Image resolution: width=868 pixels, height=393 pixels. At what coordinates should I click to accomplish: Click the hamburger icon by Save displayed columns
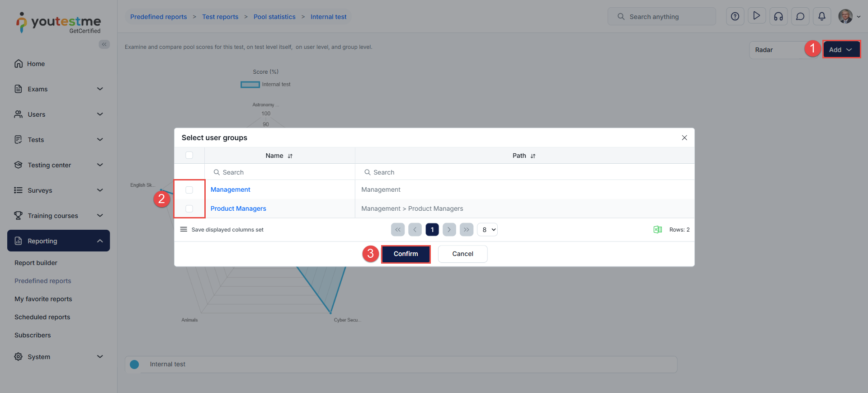tap(184, 229)
